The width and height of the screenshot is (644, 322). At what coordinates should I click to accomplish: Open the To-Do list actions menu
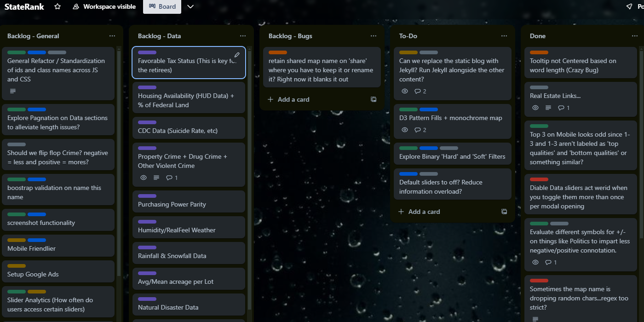[504, 35]
